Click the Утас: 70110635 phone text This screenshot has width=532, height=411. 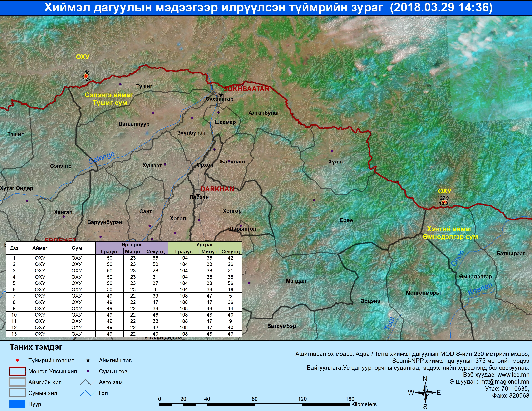click(507, 389)
